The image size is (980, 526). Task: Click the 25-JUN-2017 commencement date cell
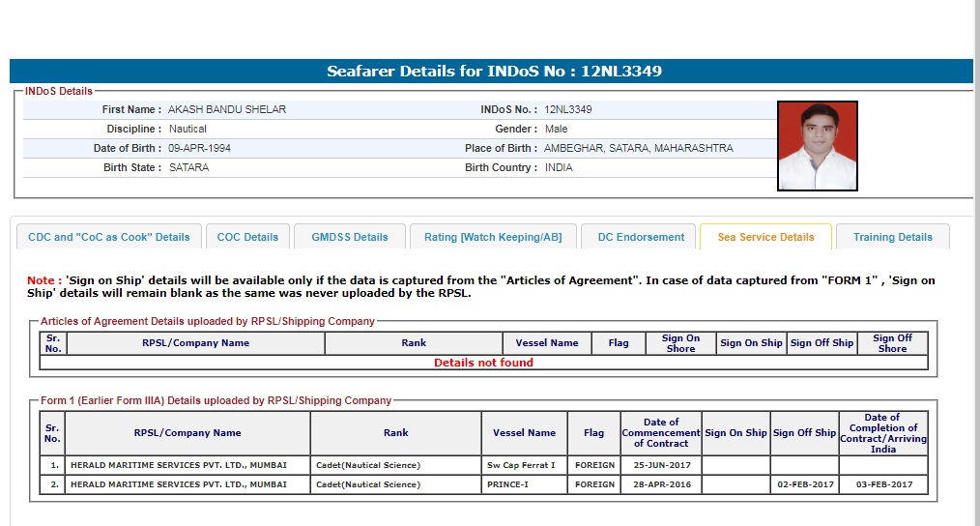pyautogui.click(x=661, y=465)
